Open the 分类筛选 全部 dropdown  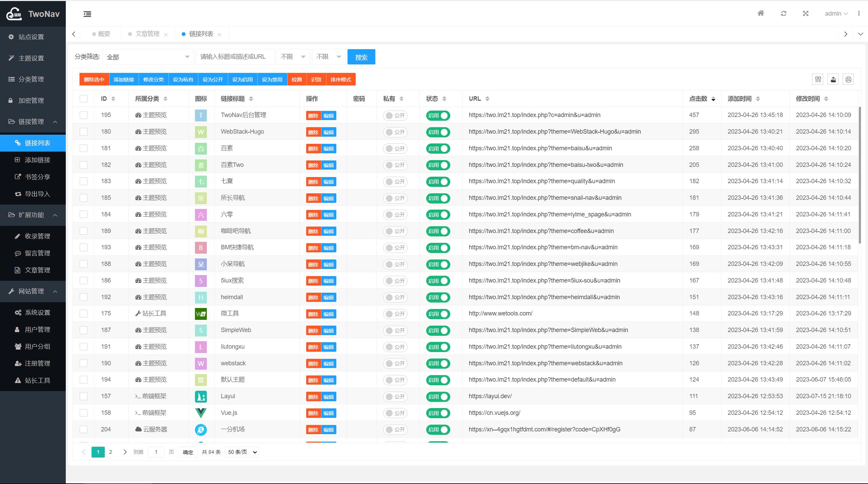tap(148, 57)
